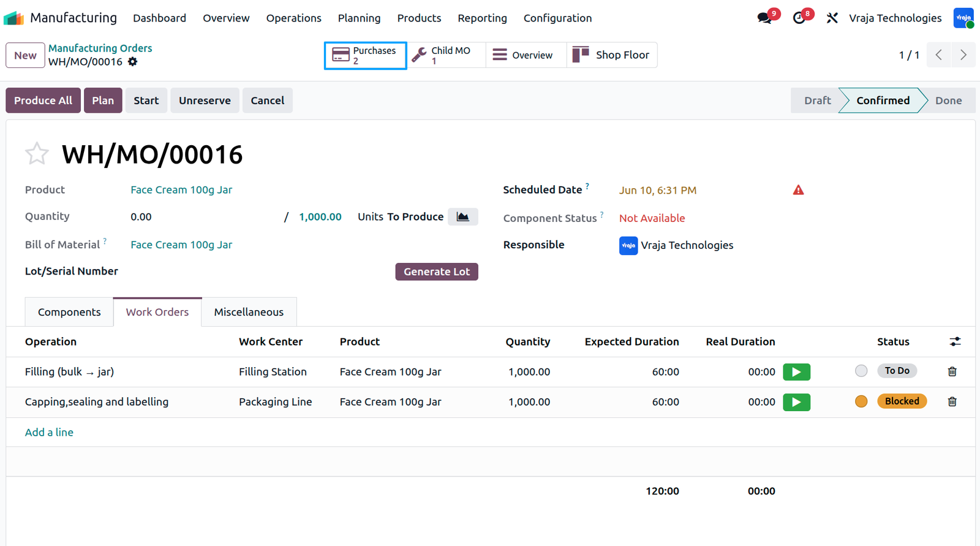Viewport: 980px width, 546px height.
Task: Mark the order as favorite star
Action: (37, 154)
